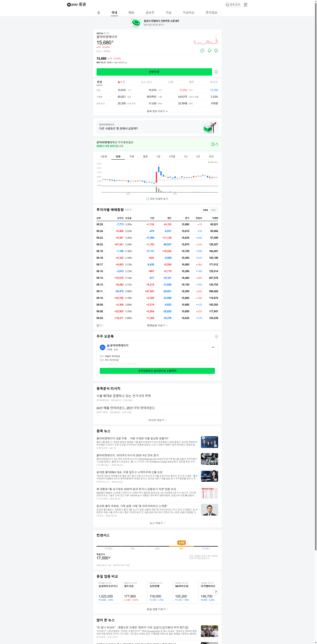Click the stock search magnifier box
This screenshot has width=317, height=644.
point(233,5)
